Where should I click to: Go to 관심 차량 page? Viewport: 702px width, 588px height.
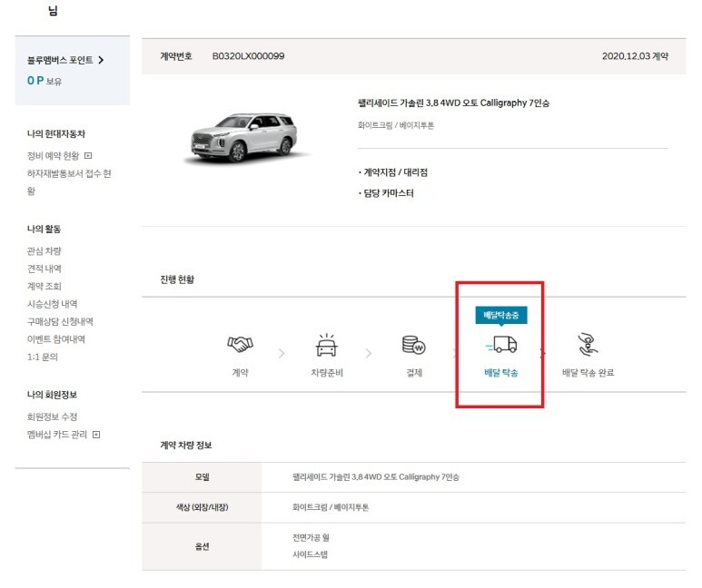click(44, 251)
